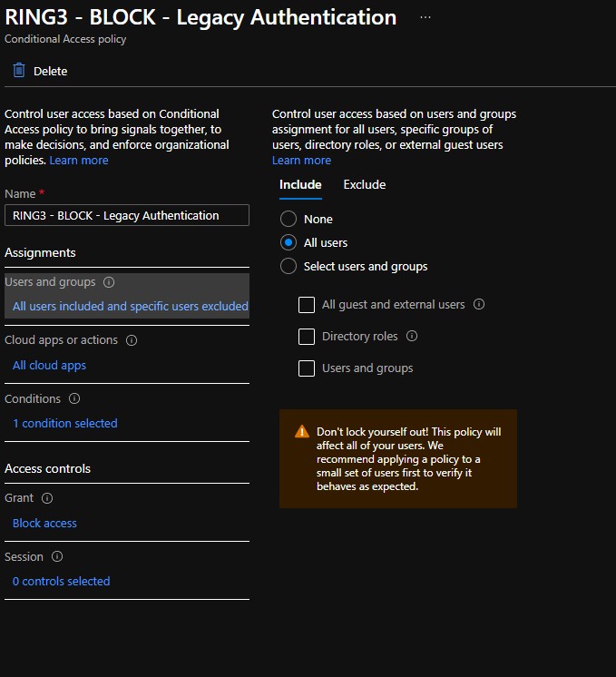Enable the Directory roles checkbox
Screen dimensions: 616x677
[x=307, y=337]
